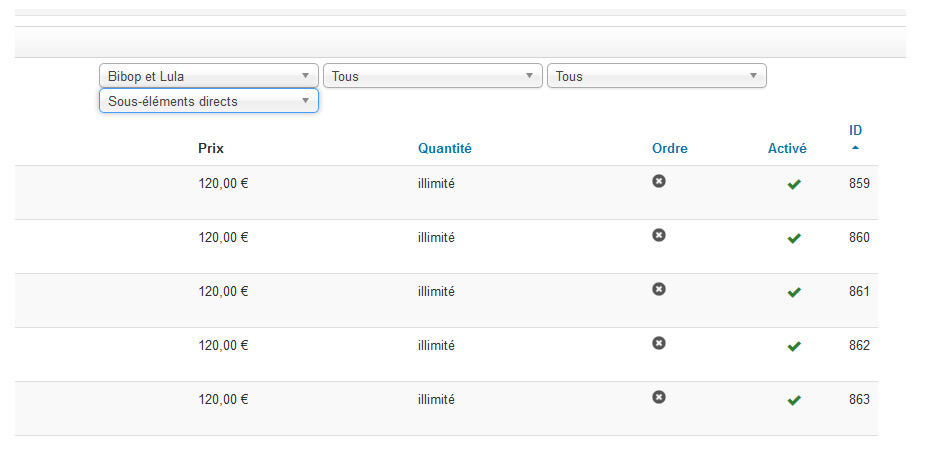Unpublish product 862 via its green checkmark
The image size is (946, 454).
(x=794, y=347)
